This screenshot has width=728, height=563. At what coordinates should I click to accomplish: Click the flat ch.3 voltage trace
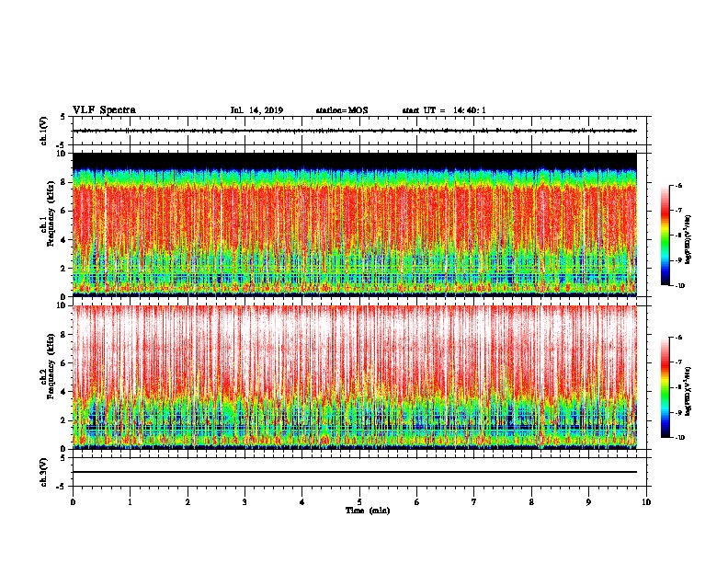tap(355, 472)
